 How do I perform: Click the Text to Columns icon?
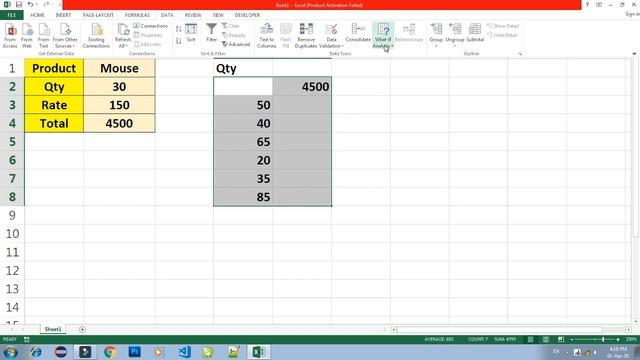coord(267,36)
